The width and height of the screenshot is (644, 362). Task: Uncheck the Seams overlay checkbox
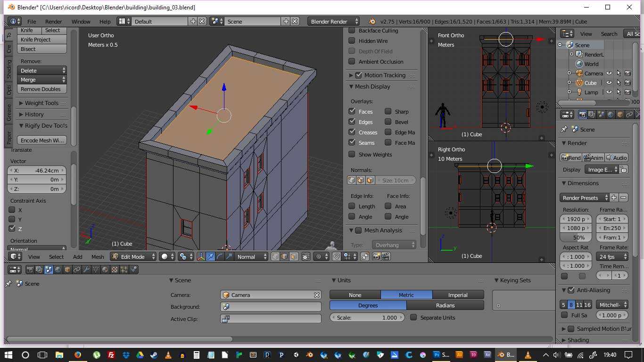click(352, 142)
